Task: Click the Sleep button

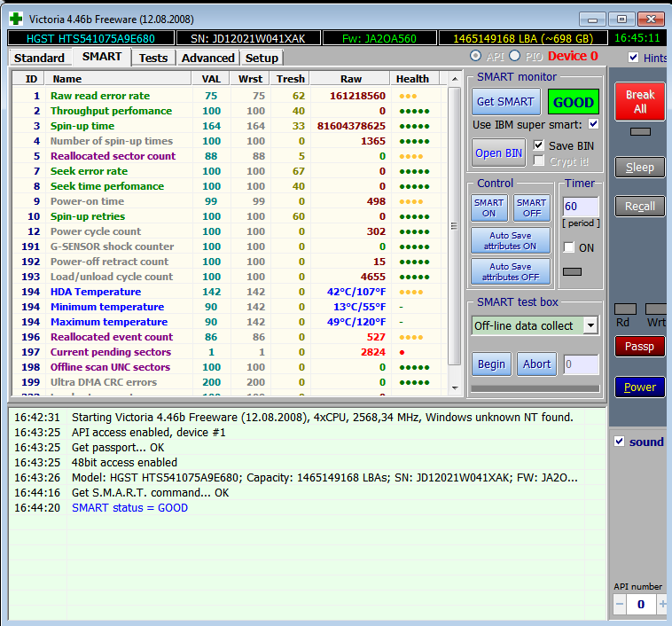Action: [x=640, y=168]
